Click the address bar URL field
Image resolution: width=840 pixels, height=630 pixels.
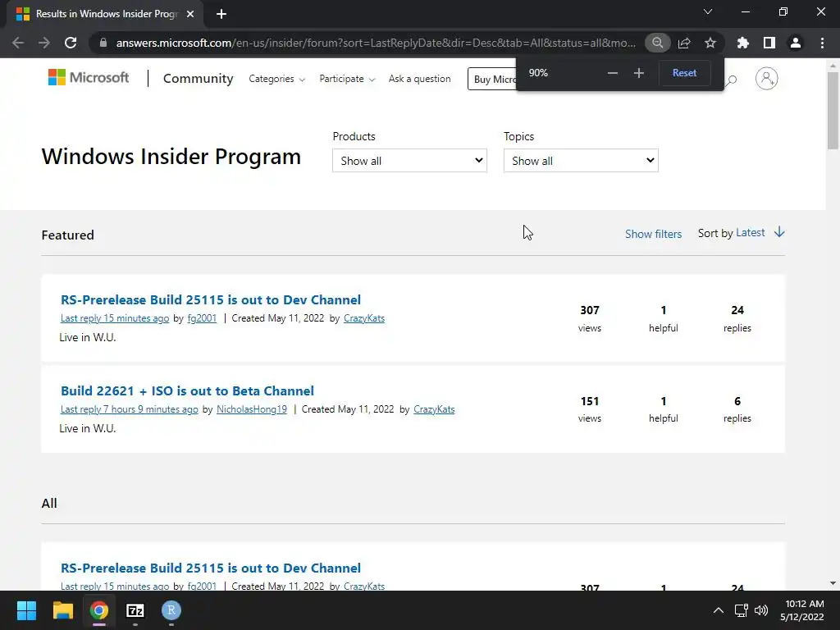tap(376, 43)
